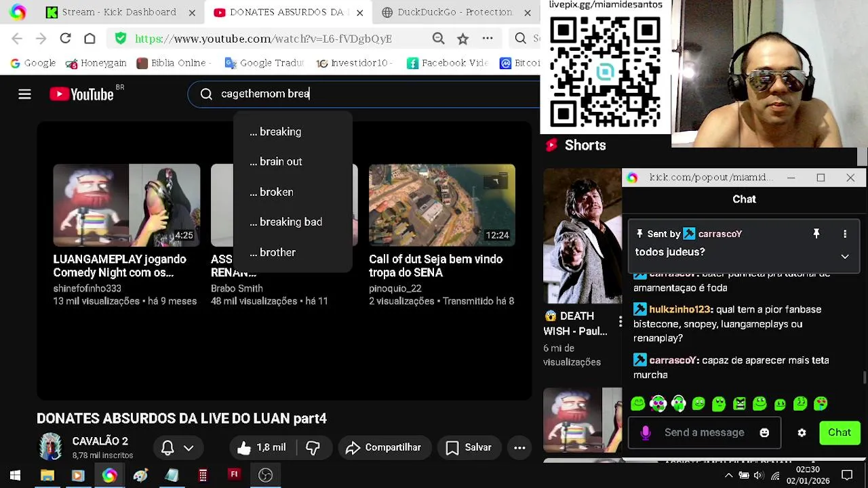This screenshot has height=488, width=868.
Task: Open options for the DEATH WISH short
Action: (620, 322)
